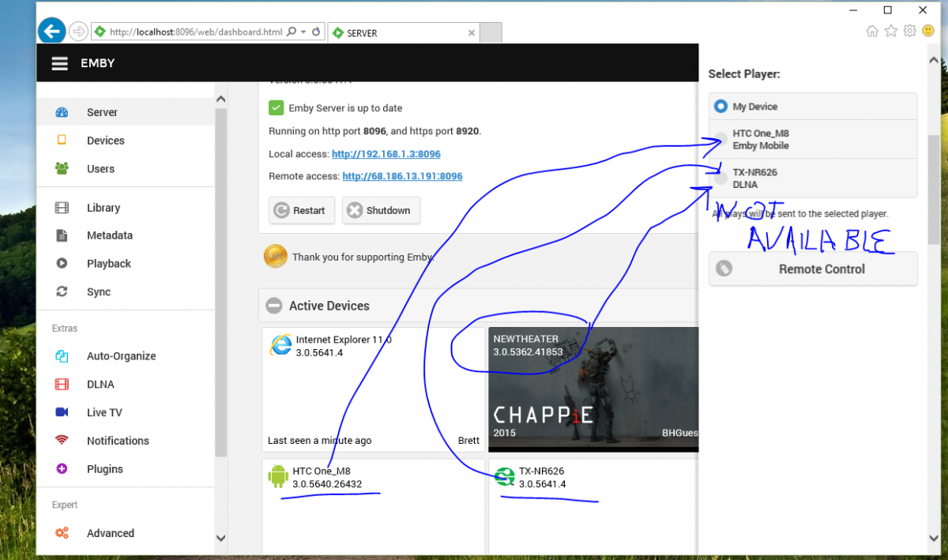Click the browser back arrow button
This screenshot has height=560, width=948.
52,32
